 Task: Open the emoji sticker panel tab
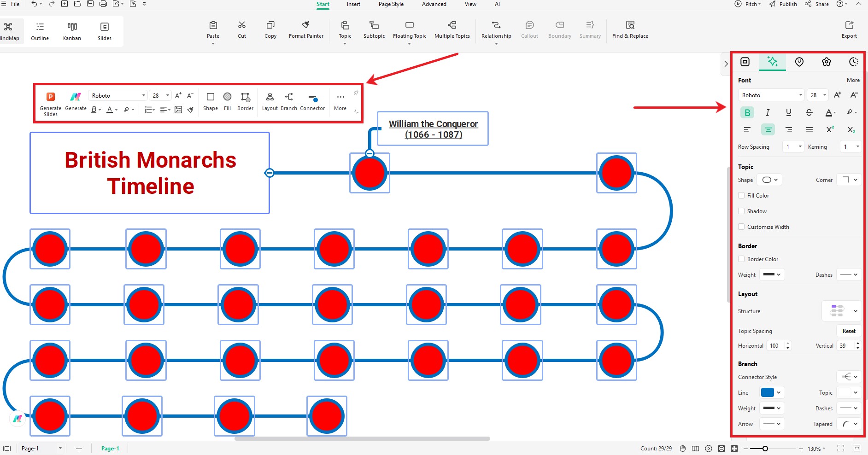tap(799, 62)
